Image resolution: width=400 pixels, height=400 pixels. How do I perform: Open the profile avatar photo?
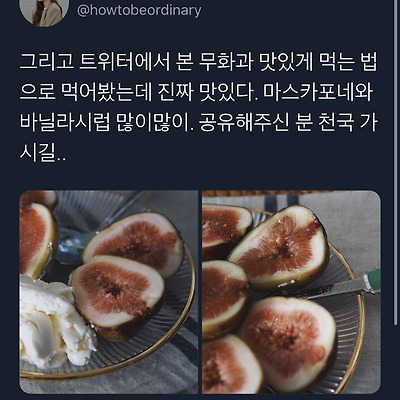click(44, 10)
